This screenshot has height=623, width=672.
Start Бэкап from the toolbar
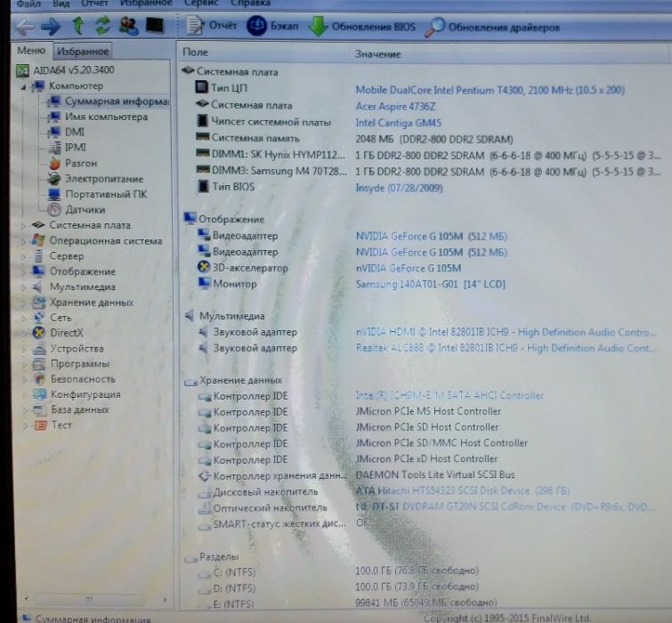click(272, 26)
